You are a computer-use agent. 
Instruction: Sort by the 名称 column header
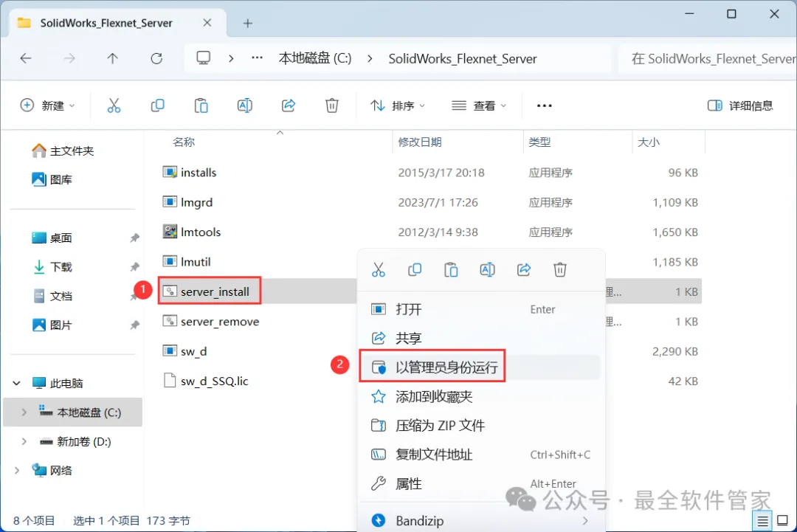(184, 142)
